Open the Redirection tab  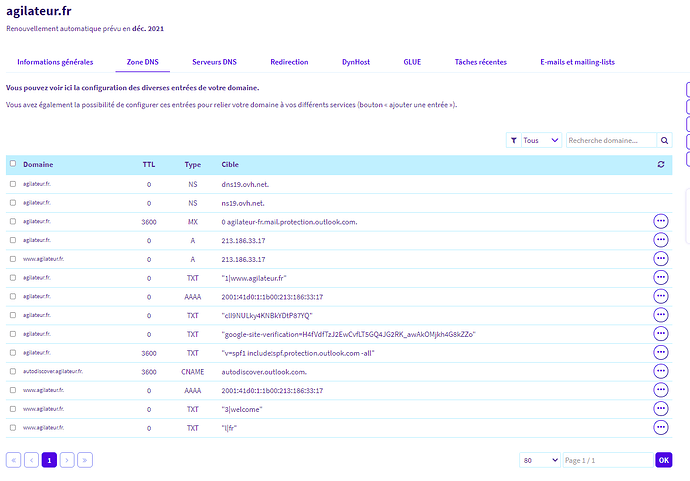(x=289, y=62)
